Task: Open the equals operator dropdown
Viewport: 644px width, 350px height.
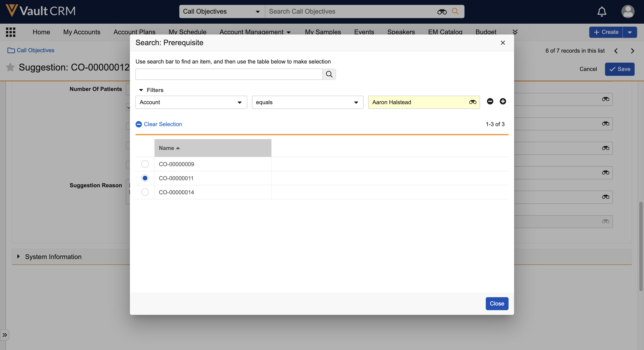Action: coord(307,102)
